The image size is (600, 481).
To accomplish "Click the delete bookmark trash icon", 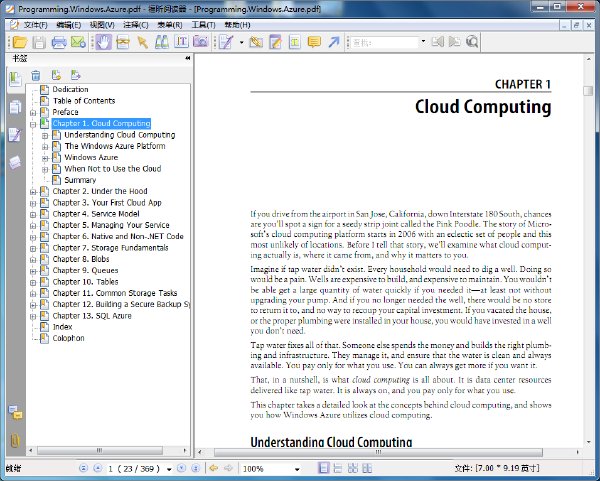I will (36, 75).
